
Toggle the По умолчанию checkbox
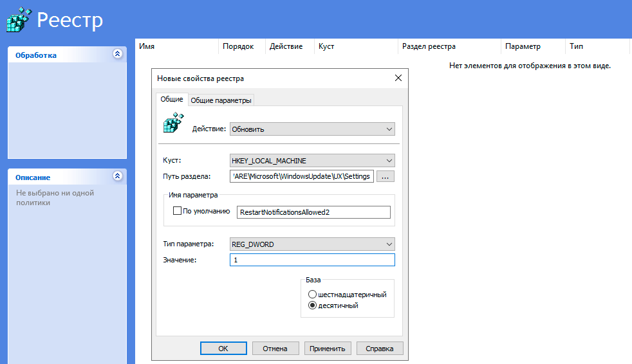(x=177, y=210)
